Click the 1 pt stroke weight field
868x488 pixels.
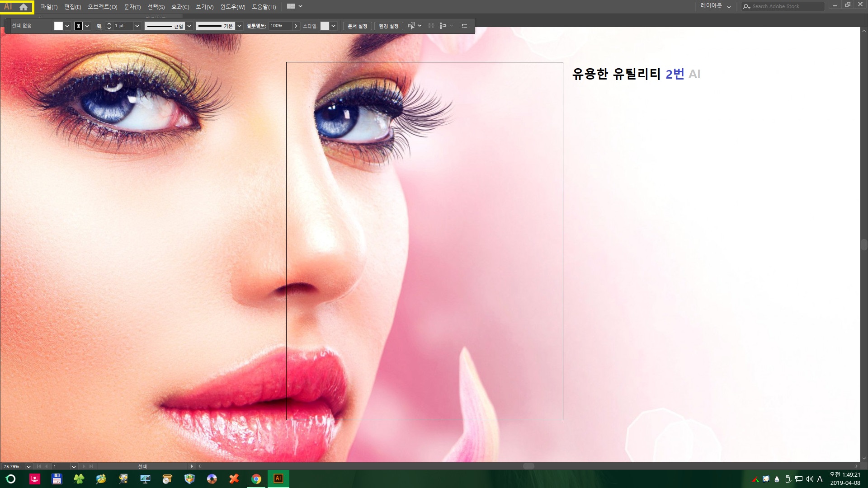pos(123,26)
